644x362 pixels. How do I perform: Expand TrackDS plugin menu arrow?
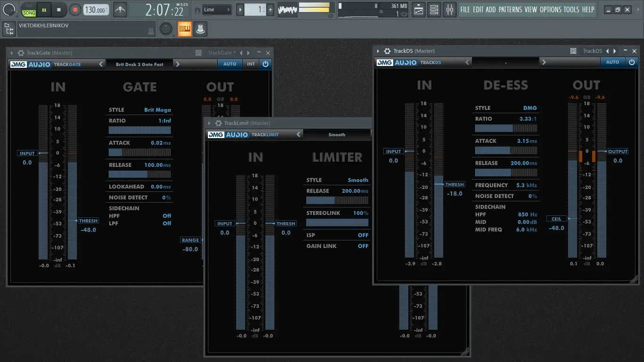[x=378, y=51]
